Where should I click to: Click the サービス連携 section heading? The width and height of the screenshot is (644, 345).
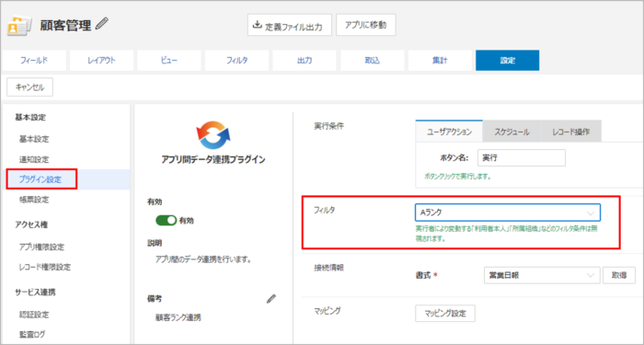(35, 293)
